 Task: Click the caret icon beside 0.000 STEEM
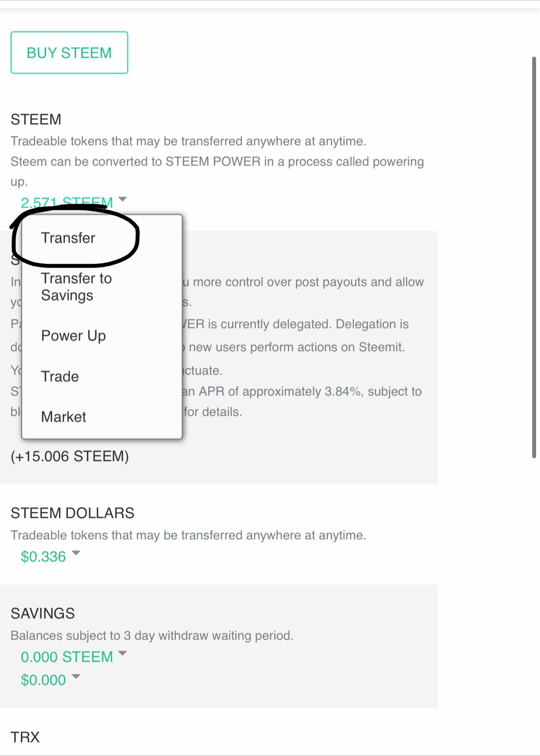coord(123,653)
